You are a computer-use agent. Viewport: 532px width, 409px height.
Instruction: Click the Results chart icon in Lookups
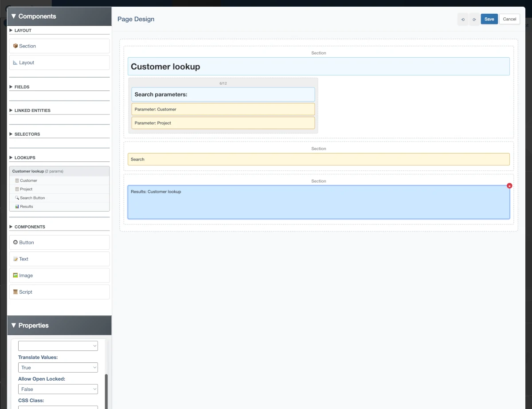tap(16, 206)
